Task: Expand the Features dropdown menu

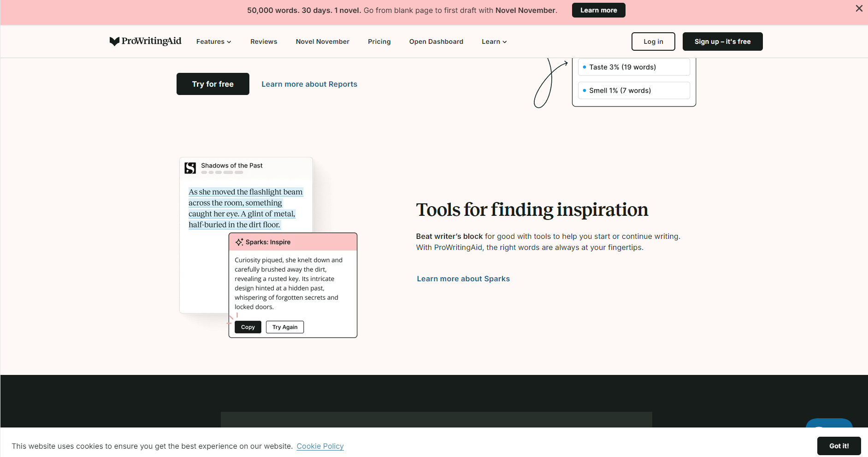Action: point(213,42)
